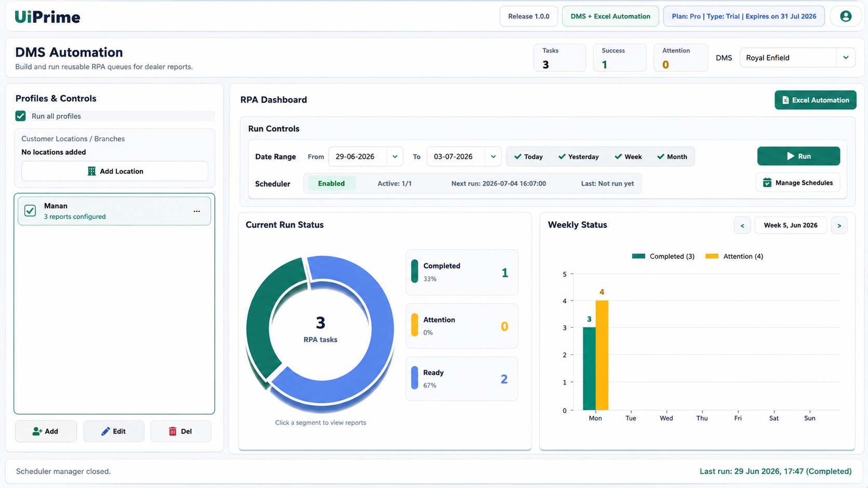Go to previous week in Weekly Status
The image size is (868, 488).
pos(742,225)
